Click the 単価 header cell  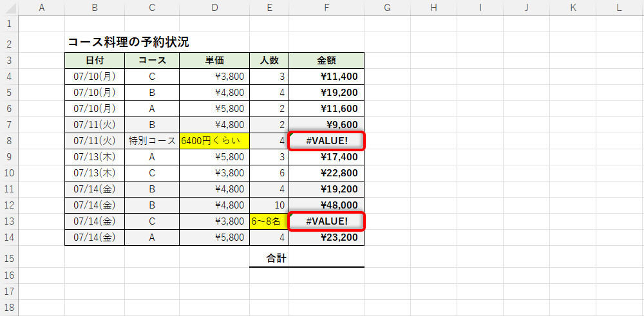(x=214, y=60)
